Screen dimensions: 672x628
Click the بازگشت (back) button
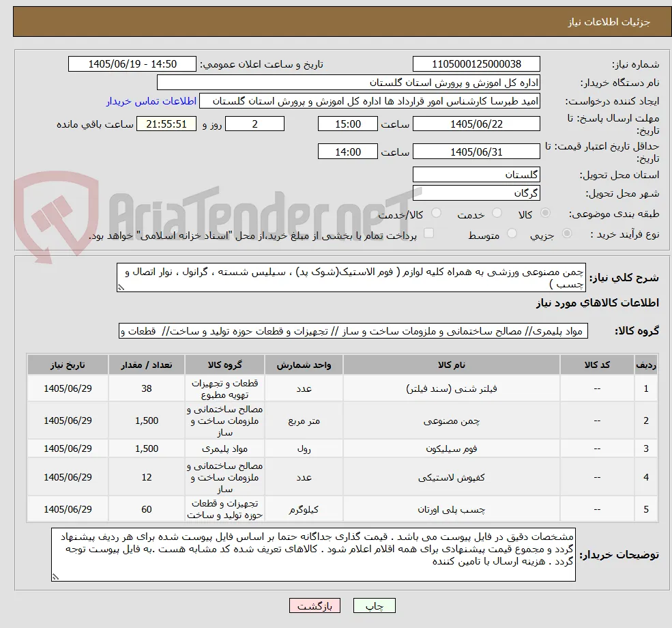[315, 605]
